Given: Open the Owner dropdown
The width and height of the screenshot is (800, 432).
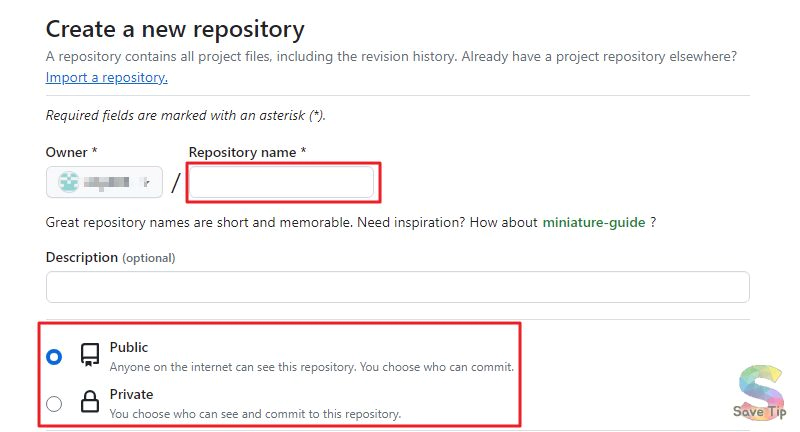Looking at the screenshot, I should tap(104, 182).
